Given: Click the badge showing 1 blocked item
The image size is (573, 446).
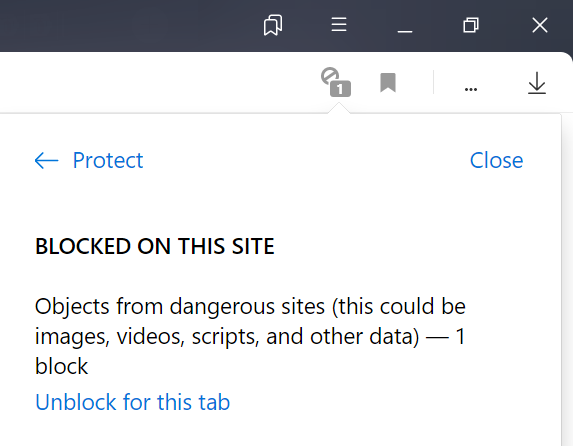Looking at the screenshot, I should coord(340,89).
